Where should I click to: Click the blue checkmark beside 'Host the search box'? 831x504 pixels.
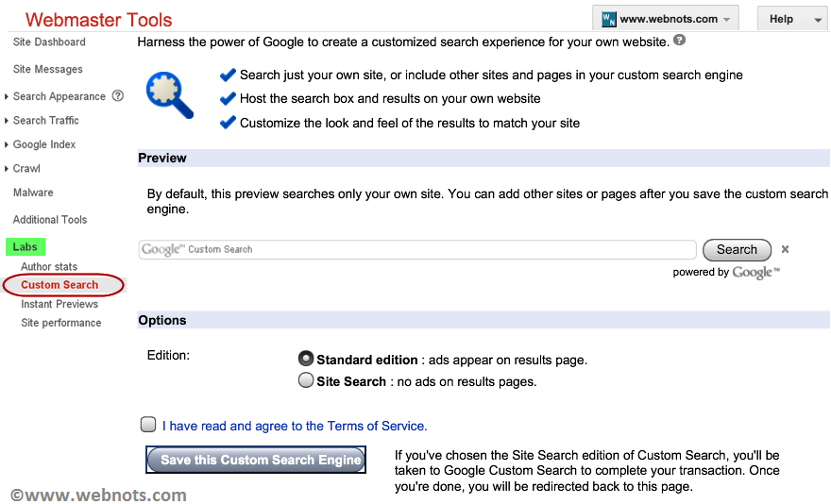(228, 98)
